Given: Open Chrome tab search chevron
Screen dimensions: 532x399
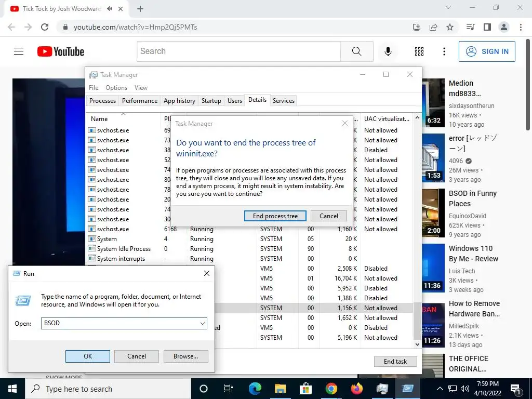Looking at the screenshot, I should point(448,7).
